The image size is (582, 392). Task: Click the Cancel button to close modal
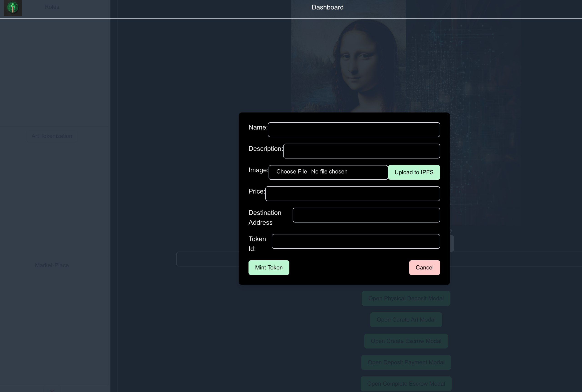[425, 267]
